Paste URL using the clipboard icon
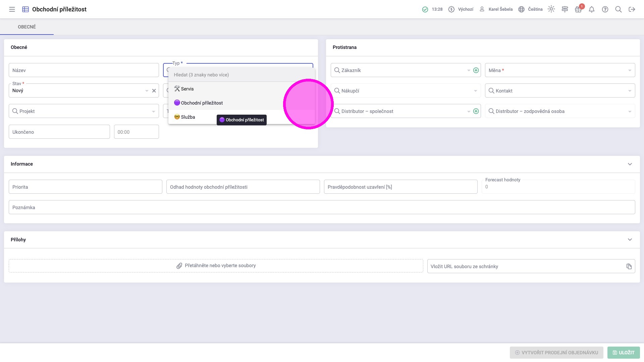 coord(629,266)
